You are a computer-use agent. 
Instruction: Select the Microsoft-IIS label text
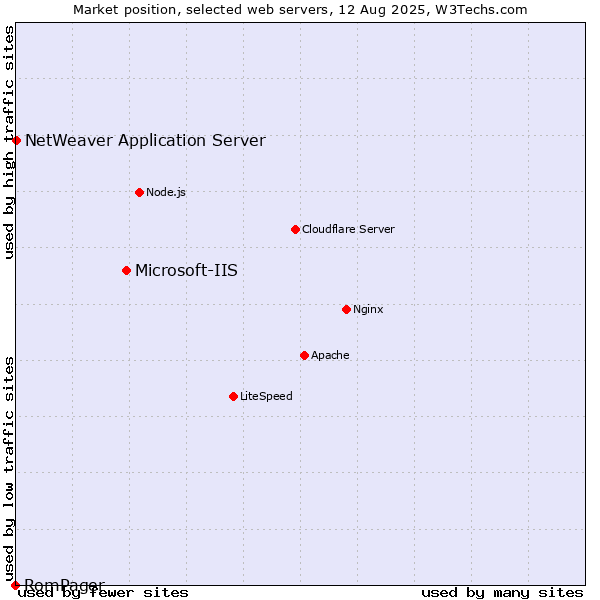(x=186, y=271)
